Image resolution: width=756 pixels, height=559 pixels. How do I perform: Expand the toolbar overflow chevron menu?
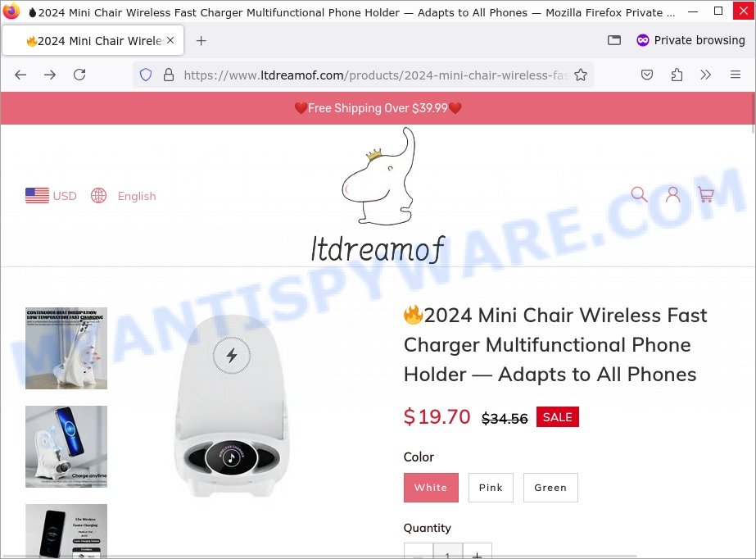coord(705,75)
